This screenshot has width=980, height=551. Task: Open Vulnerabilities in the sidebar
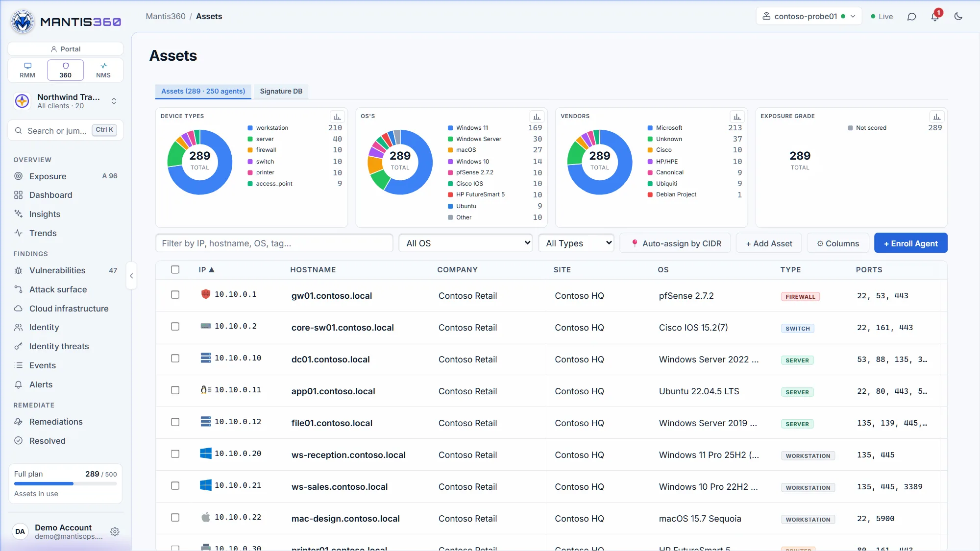pyautogui.click(x=65, y=270)
